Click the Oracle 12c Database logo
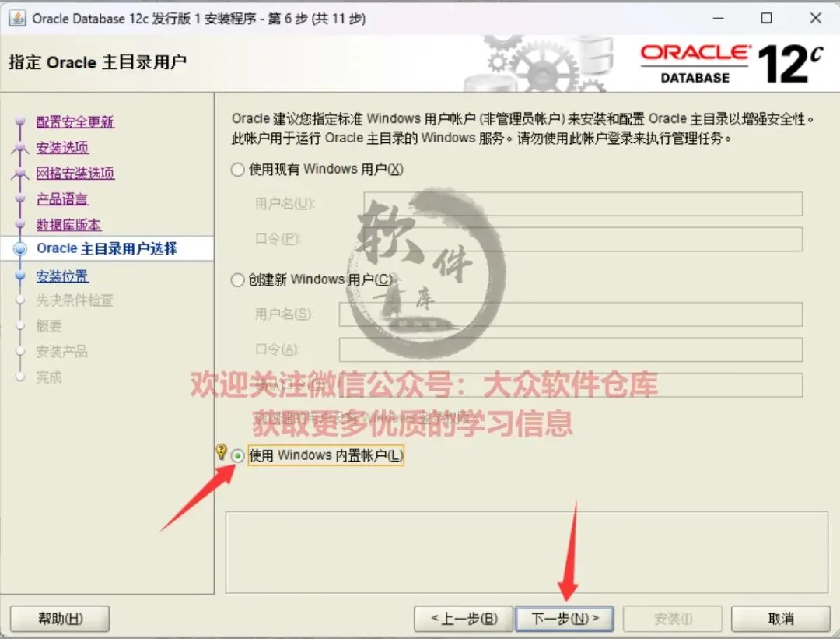 pos(731,64)
